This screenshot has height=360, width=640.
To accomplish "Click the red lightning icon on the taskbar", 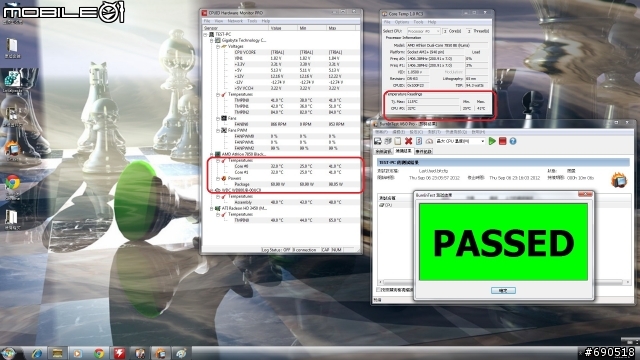I will tap(119, 353).
